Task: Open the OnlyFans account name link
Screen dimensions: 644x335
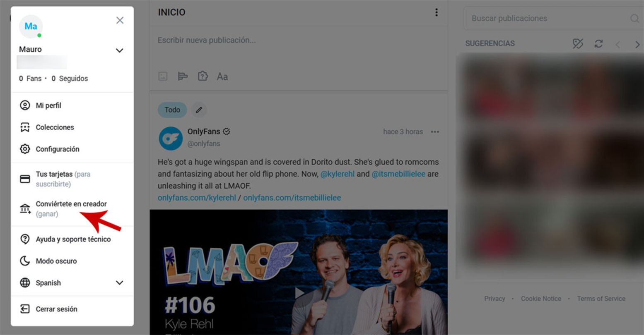Action: point(204,132)
